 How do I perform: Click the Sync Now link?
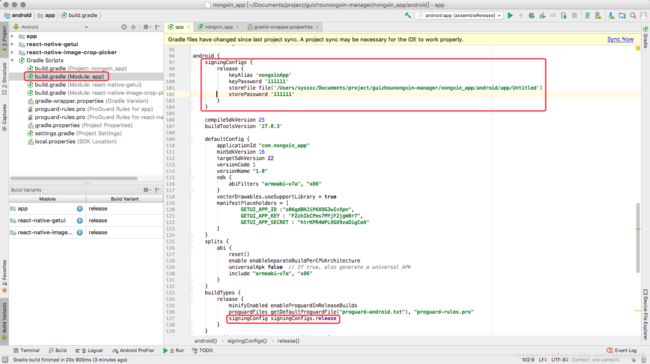click(620, 39)
